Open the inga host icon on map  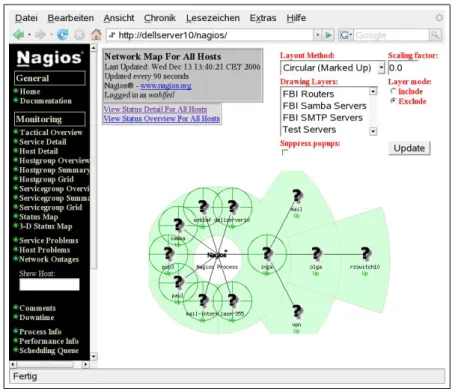[x=267, y=254]
